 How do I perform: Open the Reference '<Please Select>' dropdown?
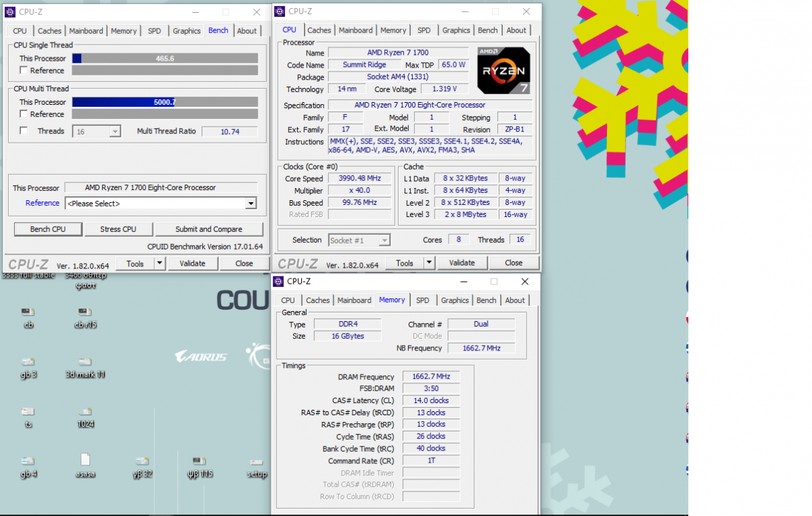point(160,204)
